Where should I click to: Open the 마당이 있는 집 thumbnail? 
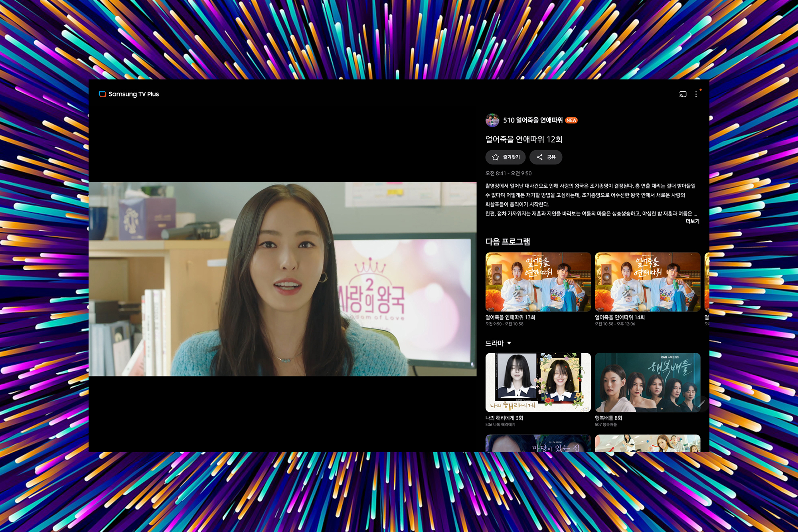(538, 443)
